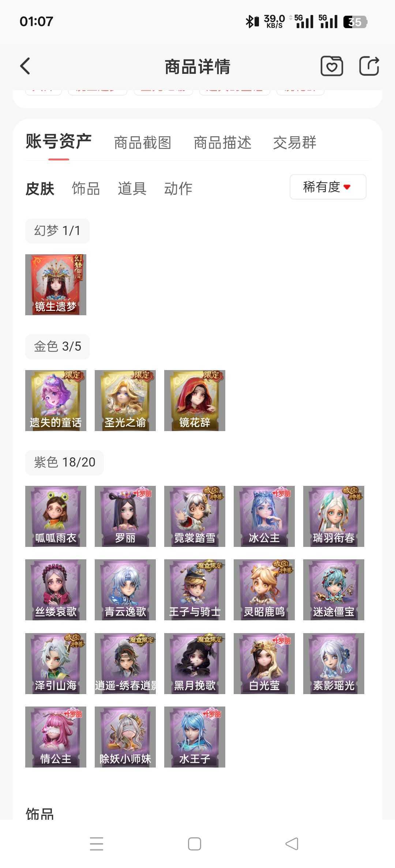This screenshot has width=395, height=868.
Task: Open the 冰公主 purple skin
Action: tap(264, 516)
